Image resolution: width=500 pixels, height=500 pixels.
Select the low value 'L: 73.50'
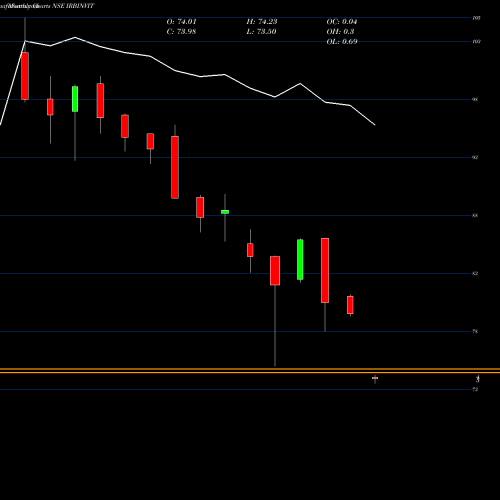point(261,32)
